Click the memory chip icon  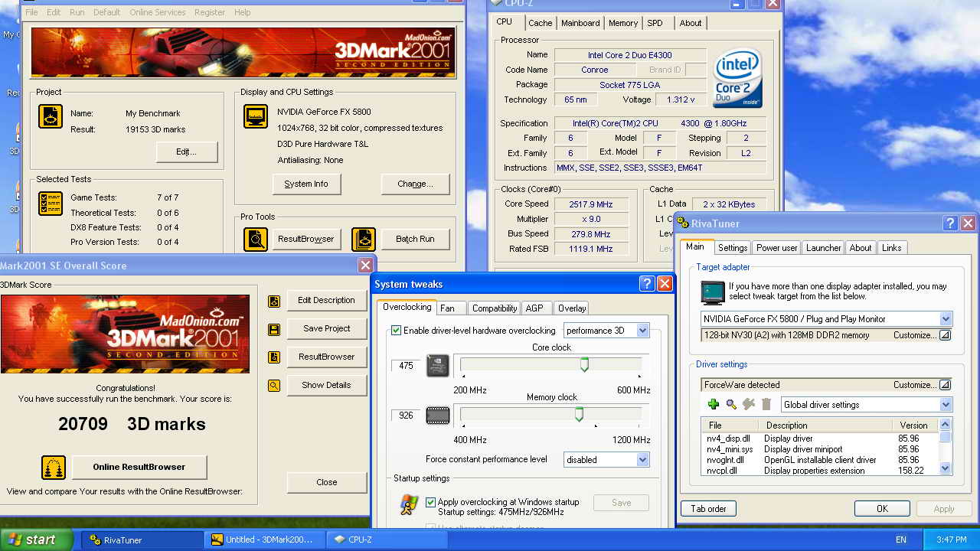point(438,416)
